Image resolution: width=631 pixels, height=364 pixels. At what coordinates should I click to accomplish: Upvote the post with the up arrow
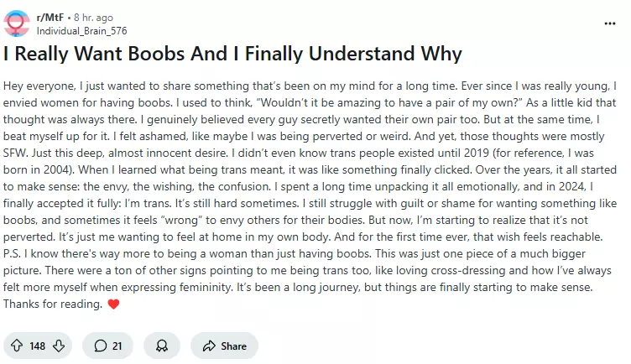(16, 346)
